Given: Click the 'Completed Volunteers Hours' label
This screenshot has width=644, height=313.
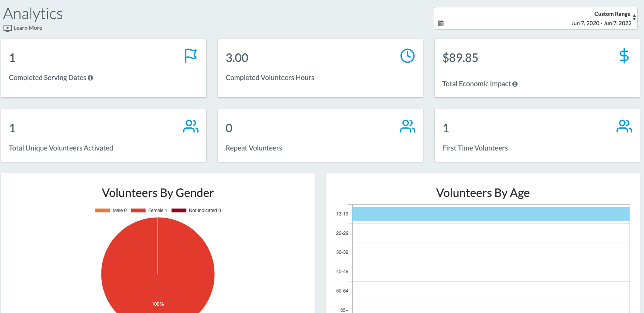Looking at the screenshot, I should pos(270,78).
